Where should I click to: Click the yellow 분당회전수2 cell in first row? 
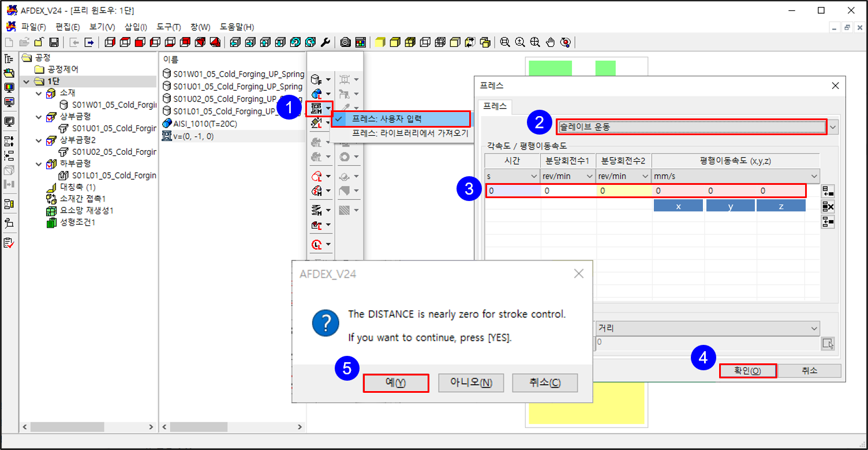pyautogui.click(x=623, y=191)
